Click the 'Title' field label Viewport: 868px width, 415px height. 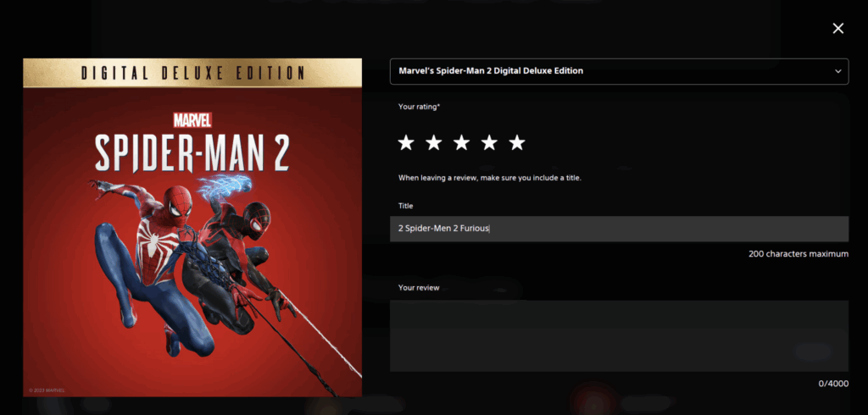tap(406, 206)
